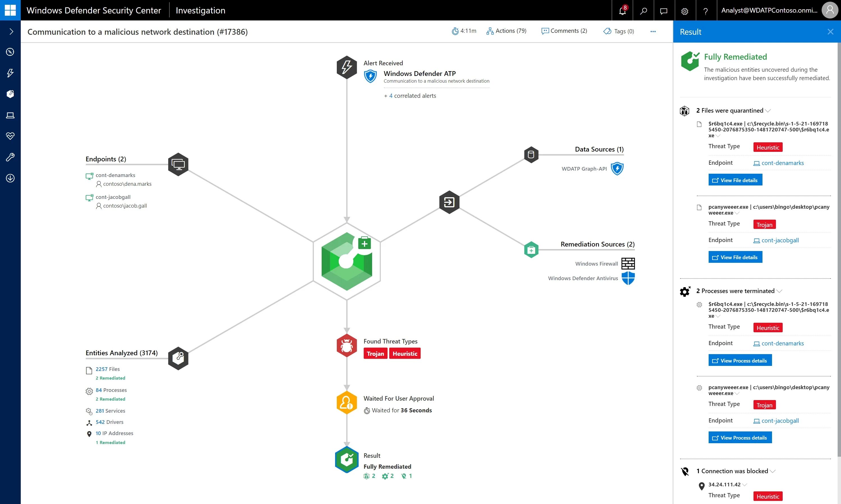Expand the 2 Files were quarantined section
The image size is (841, 504).
click(768, 110)
